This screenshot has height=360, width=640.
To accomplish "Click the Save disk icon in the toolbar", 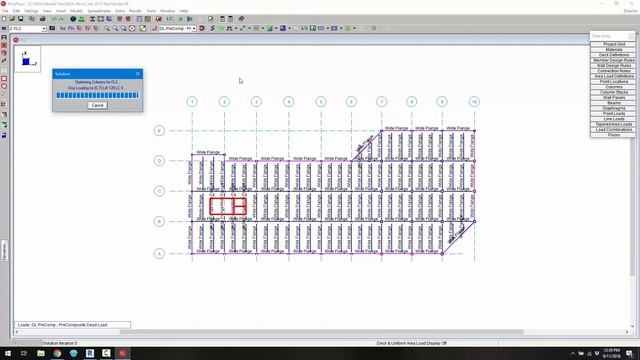I will (20, 19).
